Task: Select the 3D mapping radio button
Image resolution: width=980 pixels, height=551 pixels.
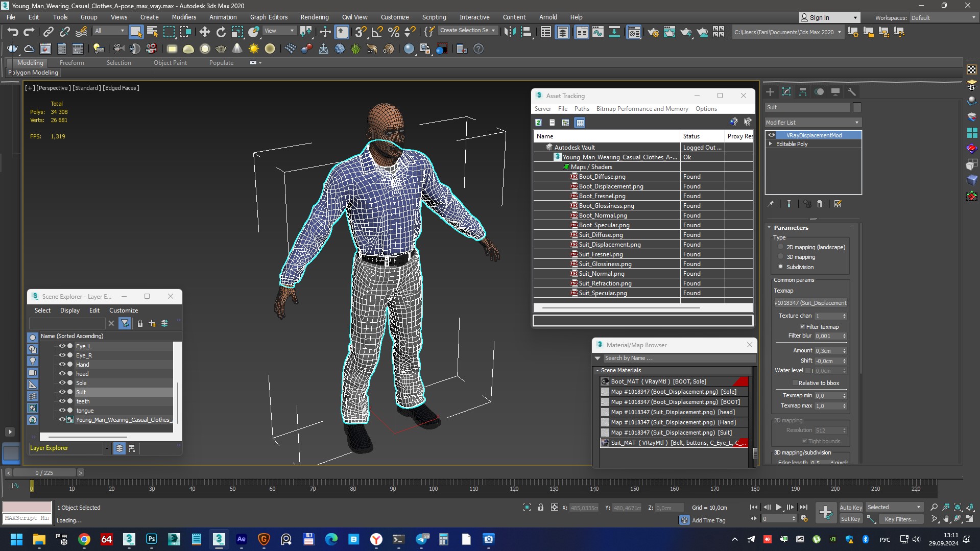Action: [780, 257]
